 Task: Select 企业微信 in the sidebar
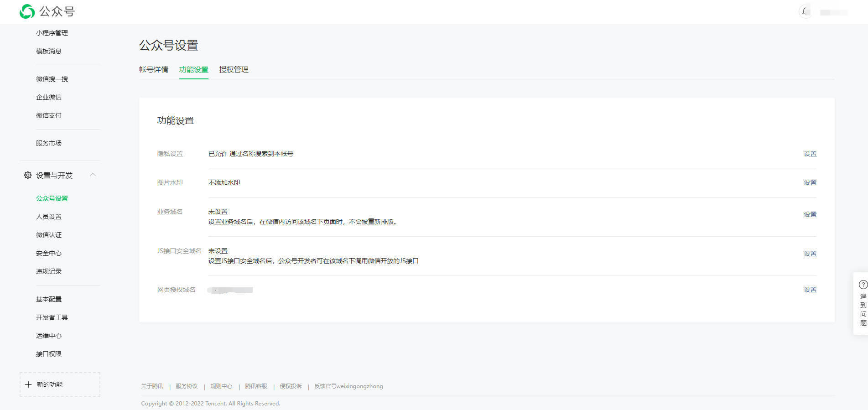click(x=49, y=97)
